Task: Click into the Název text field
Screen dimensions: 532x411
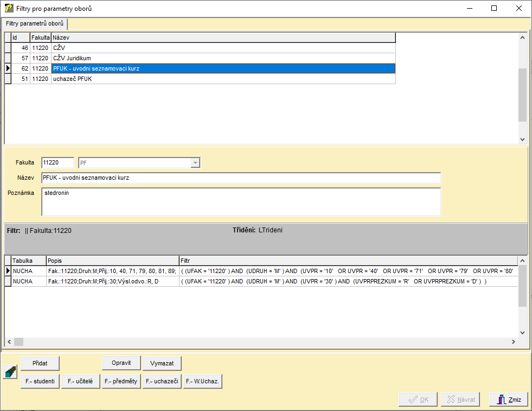Action: point(241,178)
